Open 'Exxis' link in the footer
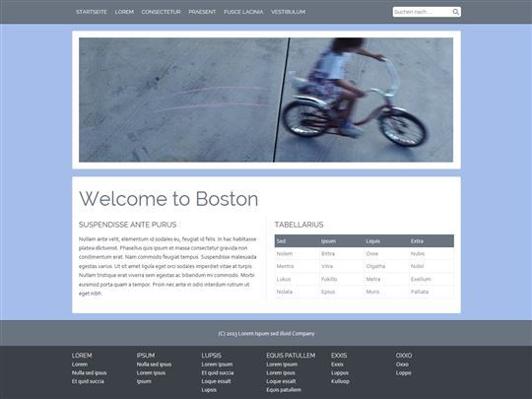The width and height of the screenshot is (532, 399). 337,365
